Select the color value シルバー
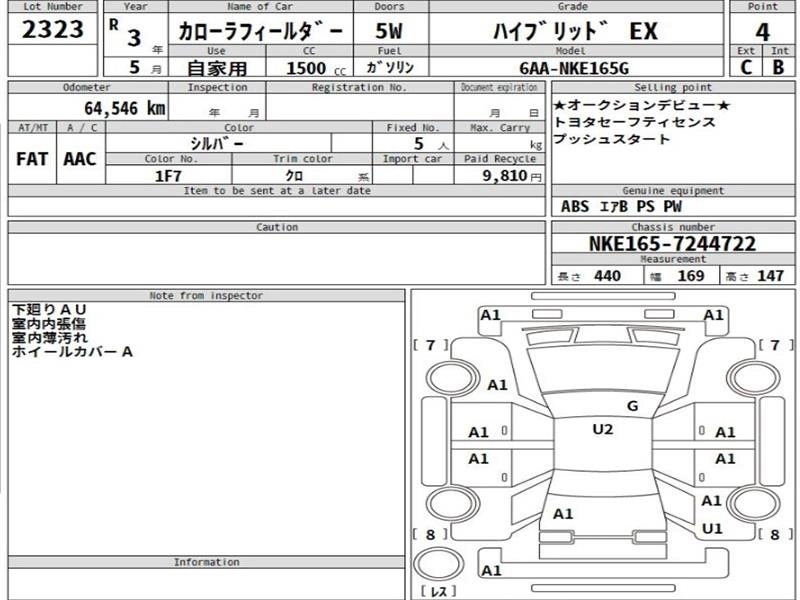 [217, 144]
